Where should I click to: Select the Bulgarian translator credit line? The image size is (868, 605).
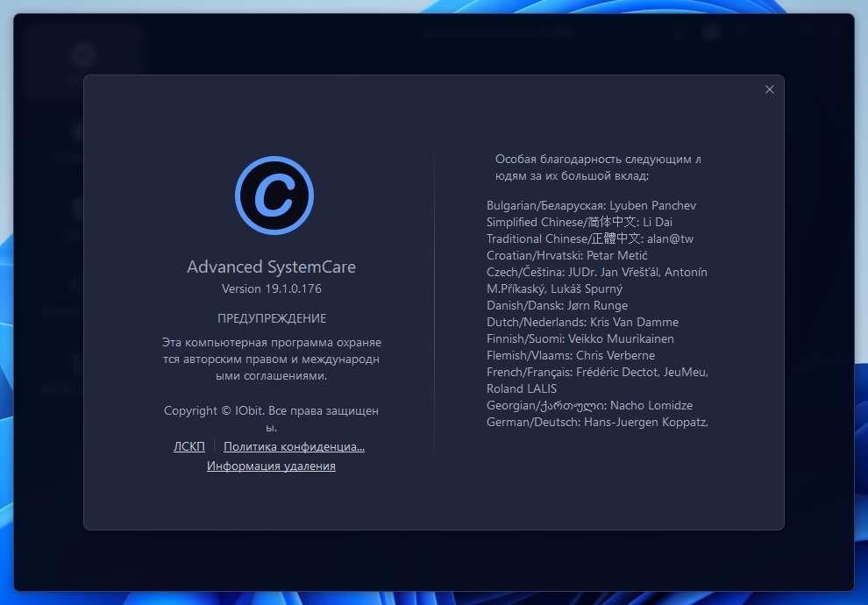coord(591,205)
